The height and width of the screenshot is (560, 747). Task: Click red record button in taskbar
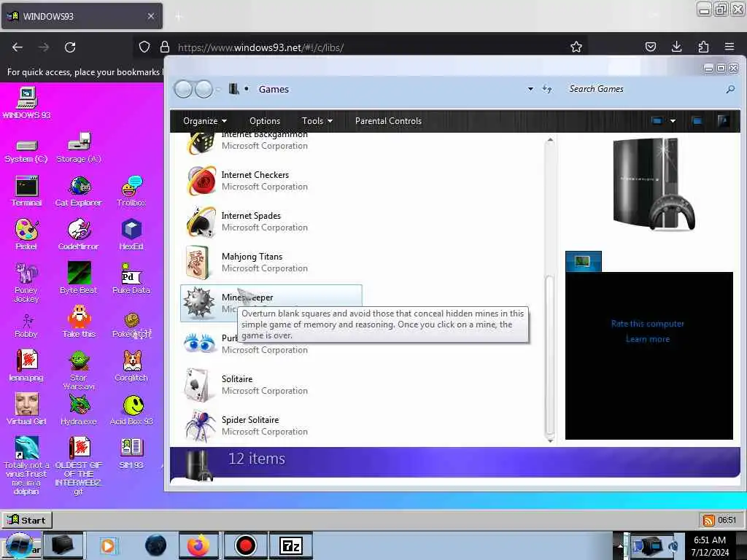click(246, 545)
